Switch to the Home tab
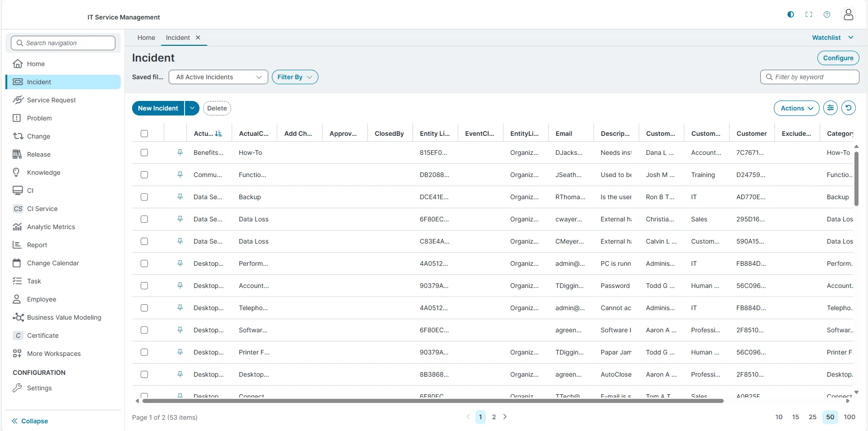Image resolution: width=868 pixels, height=431 pixels. (146, 38)
